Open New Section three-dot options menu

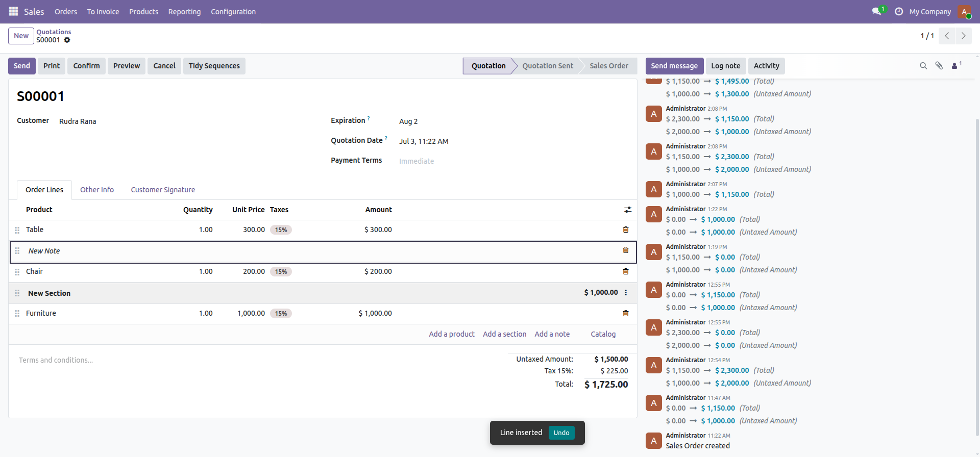626,293
